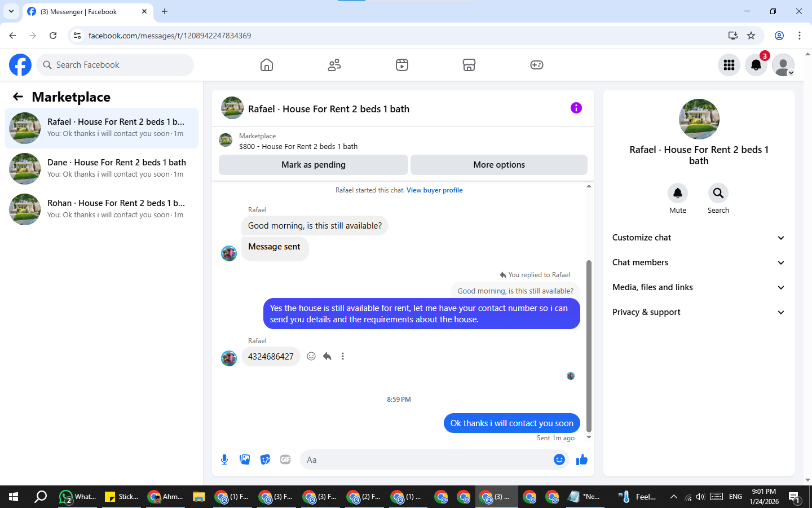This screenshot has width=812, height=508.
Task: Open a new browser tab
Action: 165,11
